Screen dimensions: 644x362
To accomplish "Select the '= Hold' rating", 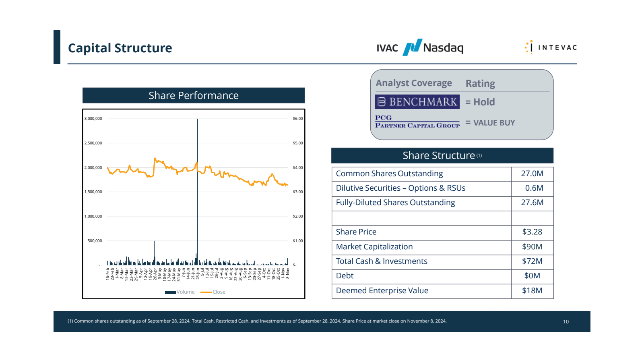I will pos(480,102).
